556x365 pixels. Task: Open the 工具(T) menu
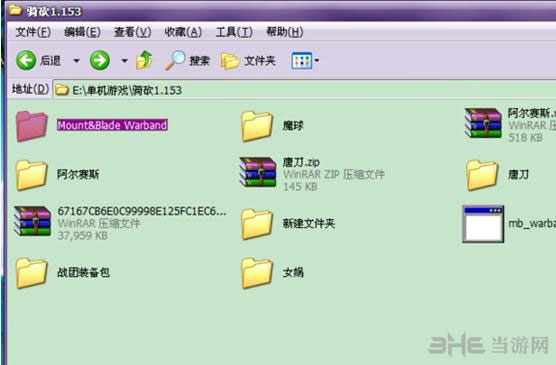(234, 32)
